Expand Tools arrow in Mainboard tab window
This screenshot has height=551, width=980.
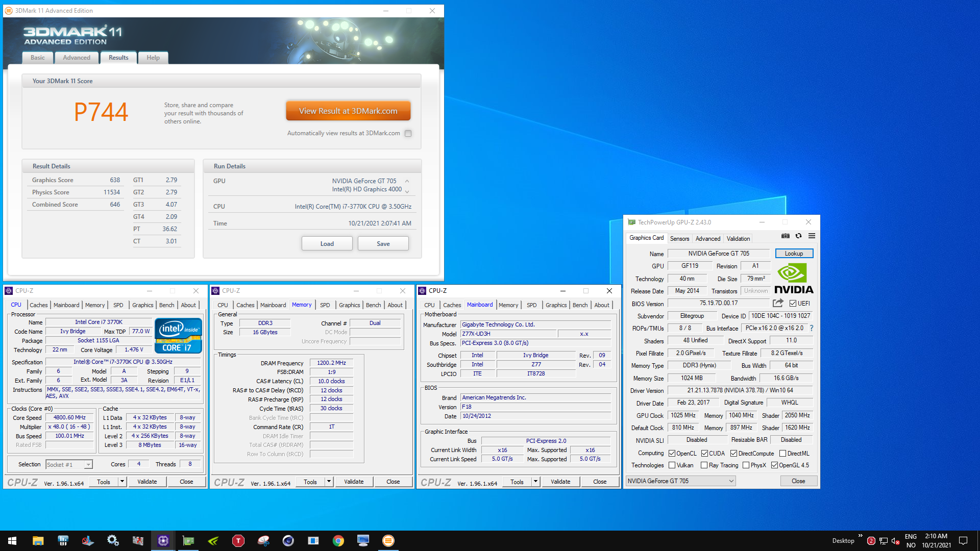[x=535, y=482]
